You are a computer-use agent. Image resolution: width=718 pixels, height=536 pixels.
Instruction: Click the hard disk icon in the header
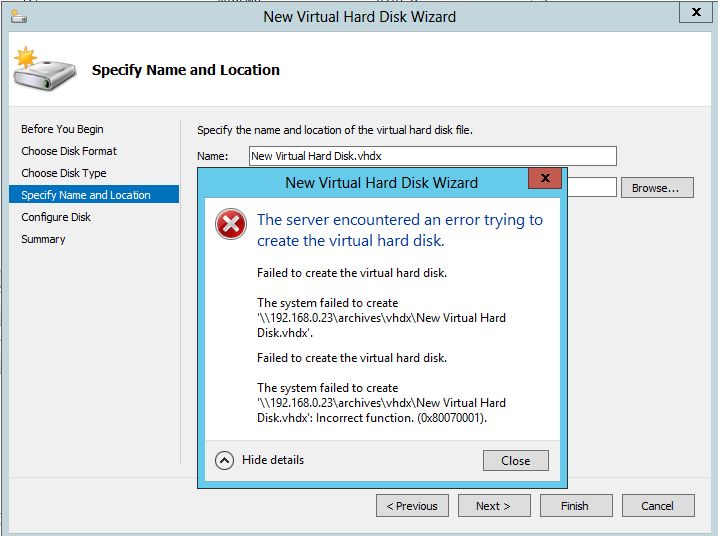pos(44,69)
